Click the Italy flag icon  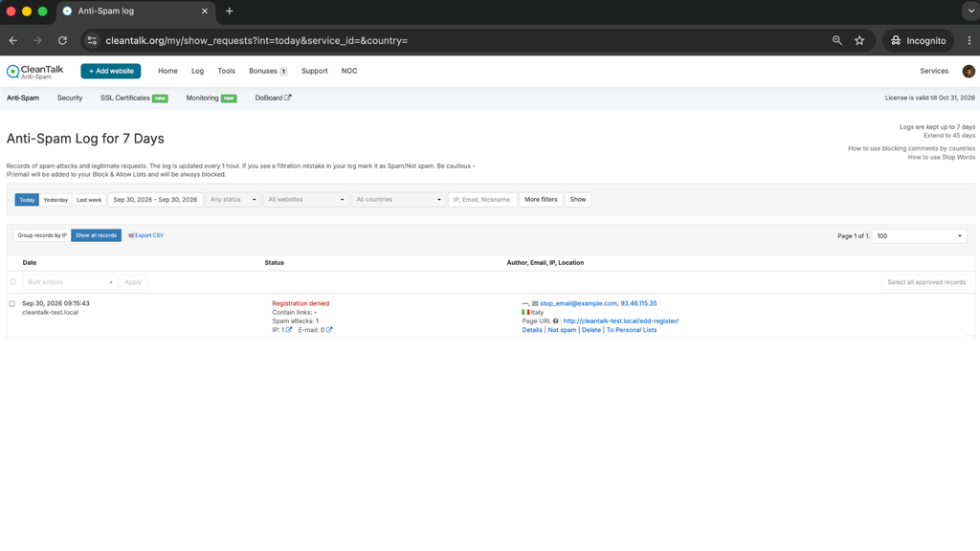coord(525,313)
